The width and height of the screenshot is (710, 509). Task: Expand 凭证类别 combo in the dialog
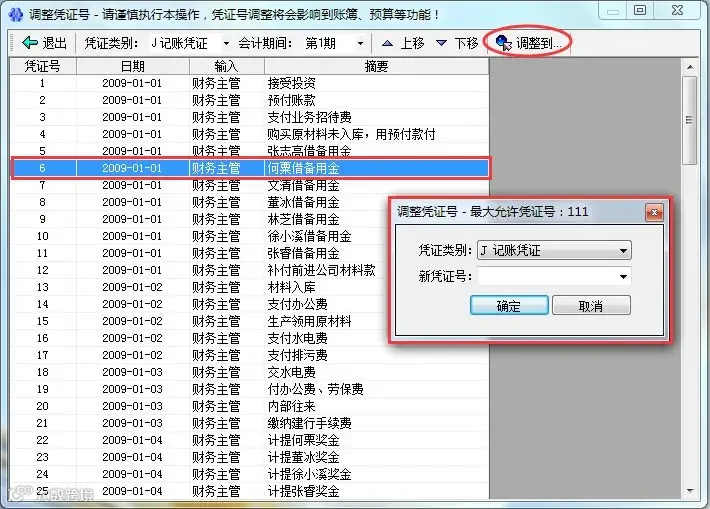pyautogui.click(x=623, y=250)
